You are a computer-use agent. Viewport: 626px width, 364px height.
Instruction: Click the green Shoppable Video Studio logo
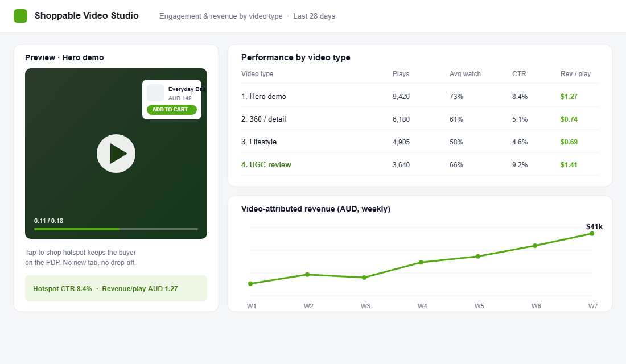[20, 16]
